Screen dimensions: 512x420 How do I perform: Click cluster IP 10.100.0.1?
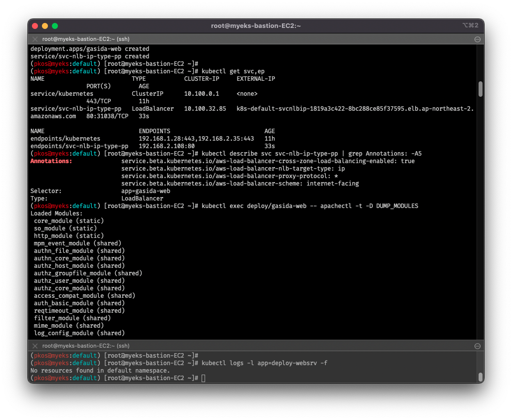(x=202, y=94)
